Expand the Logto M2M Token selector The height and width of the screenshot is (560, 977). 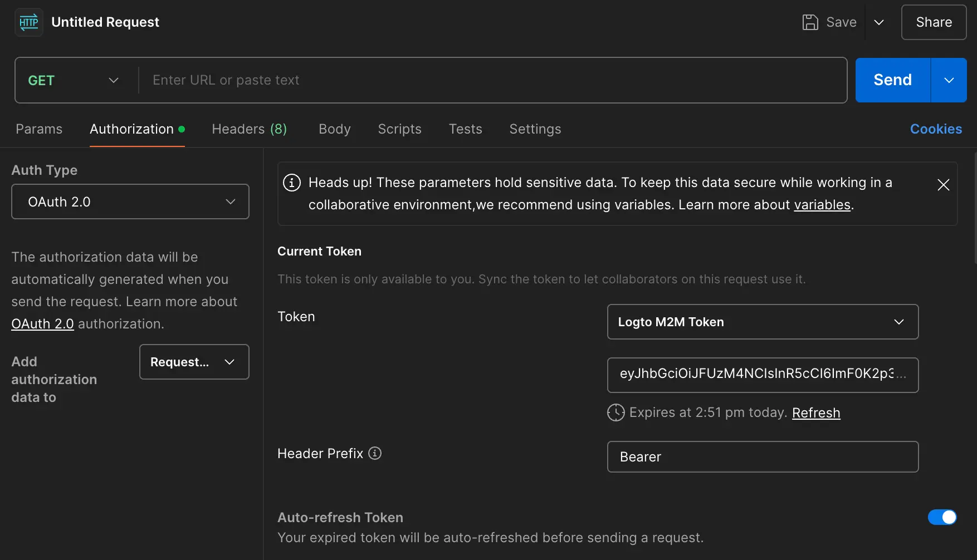coord(762,322)
